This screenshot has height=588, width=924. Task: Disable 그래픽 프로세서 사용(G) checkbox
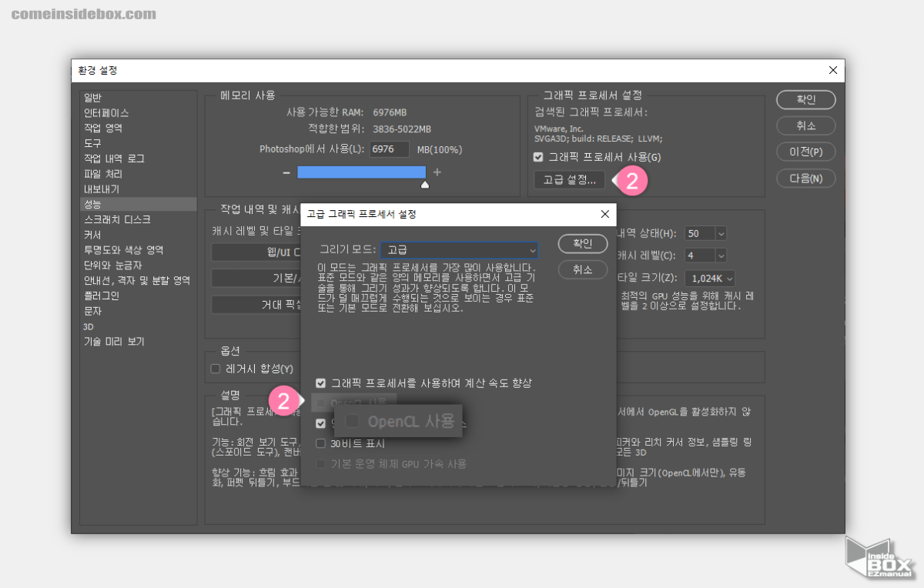point(537,157)
